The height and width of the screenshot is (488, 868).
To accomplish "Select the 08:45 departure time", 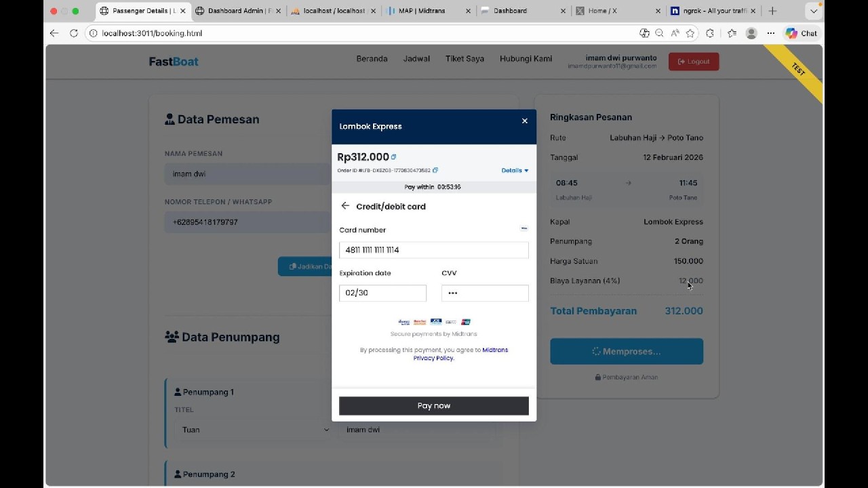I will point(567,183).
